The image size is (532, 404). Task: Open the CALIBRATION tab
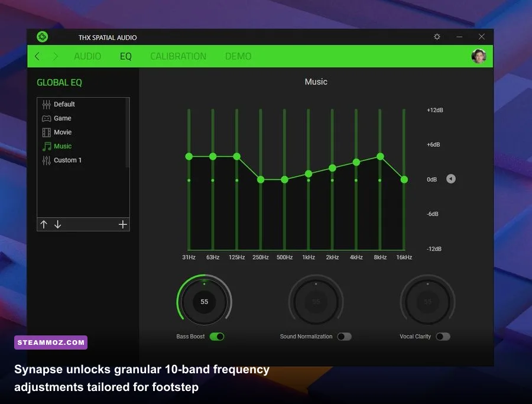(178, 56)
